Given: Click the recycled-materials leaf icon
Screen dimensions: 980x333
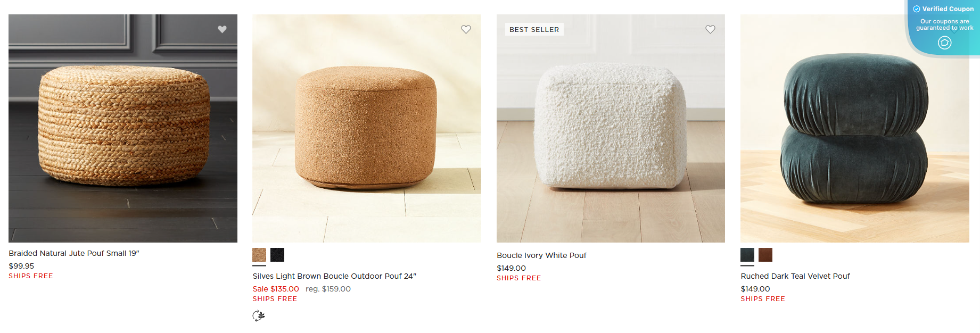Looking at the screenshot, I should point(259,316).
